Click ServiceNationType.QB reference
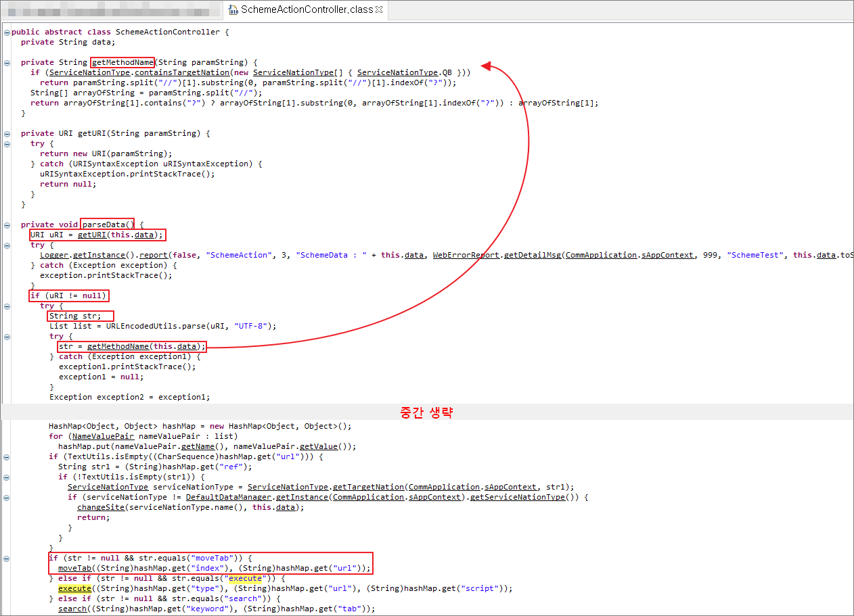 [x=405, y=72]
